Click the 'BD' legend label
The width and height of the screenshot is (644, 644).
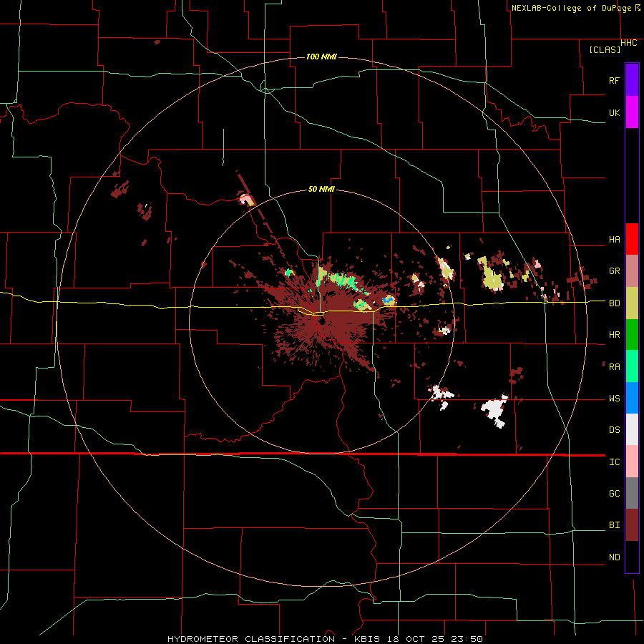614,303
